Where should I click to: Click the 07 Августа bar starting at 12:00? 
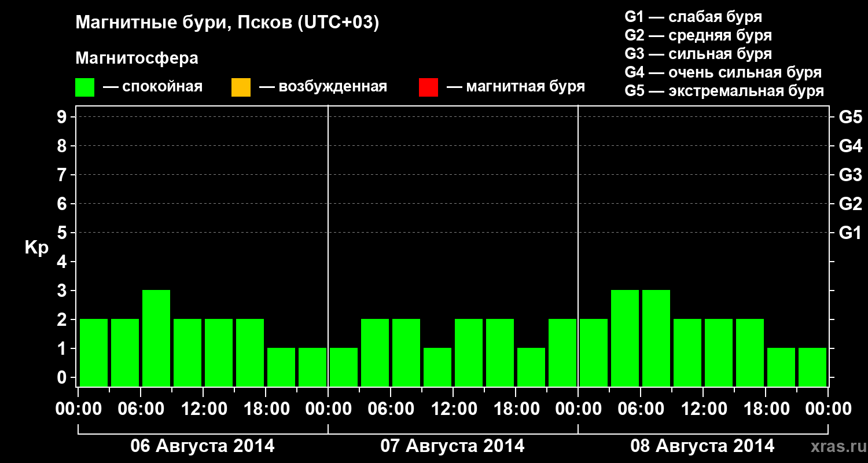click(469, 352)
